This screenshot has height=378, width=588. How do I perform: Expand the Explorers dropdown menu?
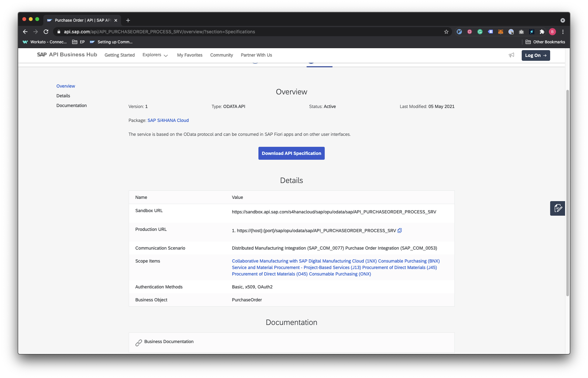(x=155, y=55)
